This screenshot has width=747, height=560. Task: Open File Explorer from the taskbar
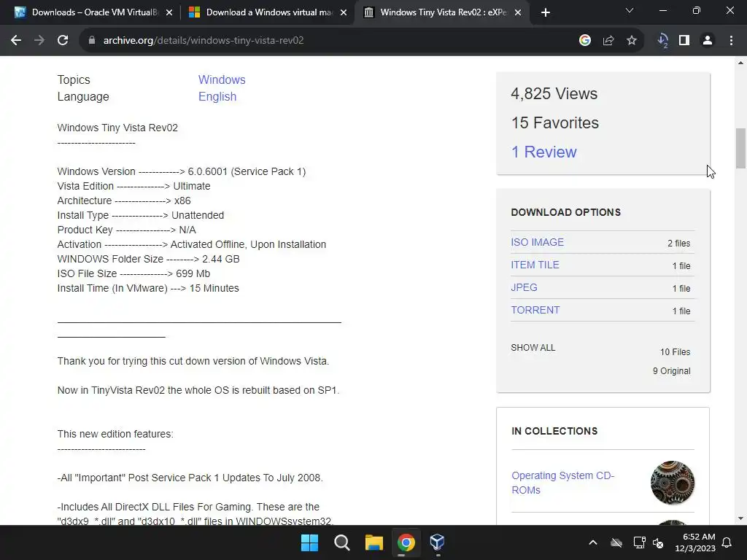point(374,542)
